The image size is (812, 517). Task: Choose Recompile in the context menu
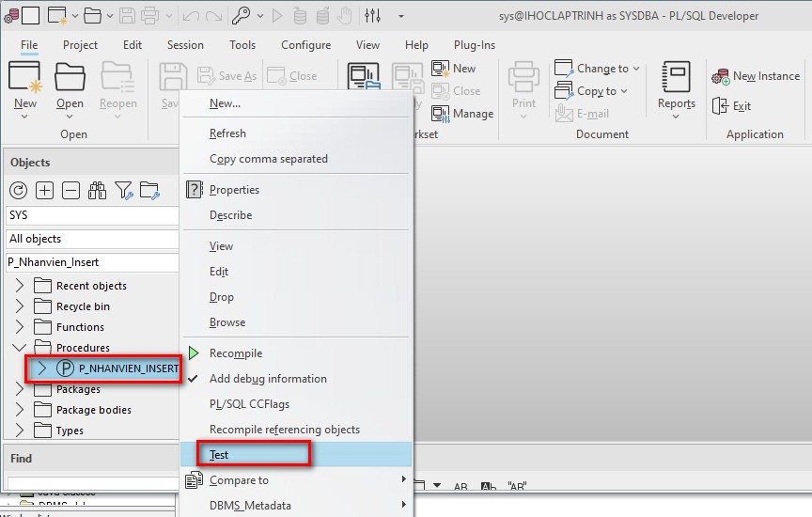pos(235,353)
